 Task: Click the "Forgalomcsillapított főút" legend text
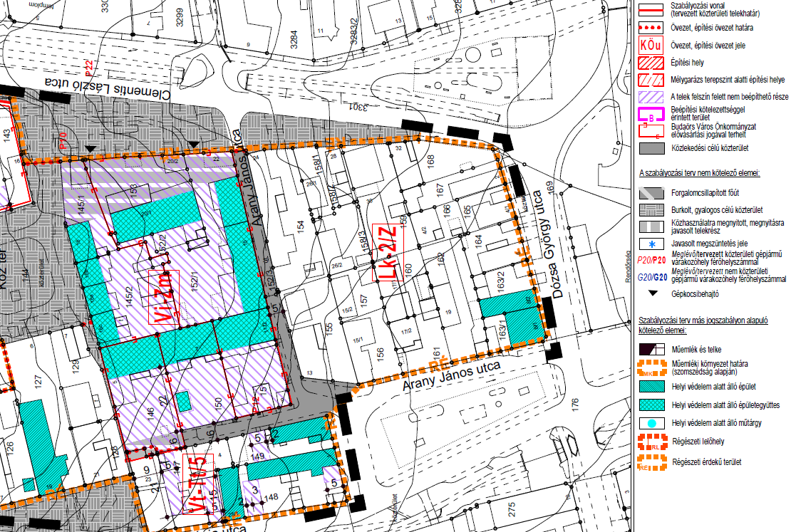point(705,193)
